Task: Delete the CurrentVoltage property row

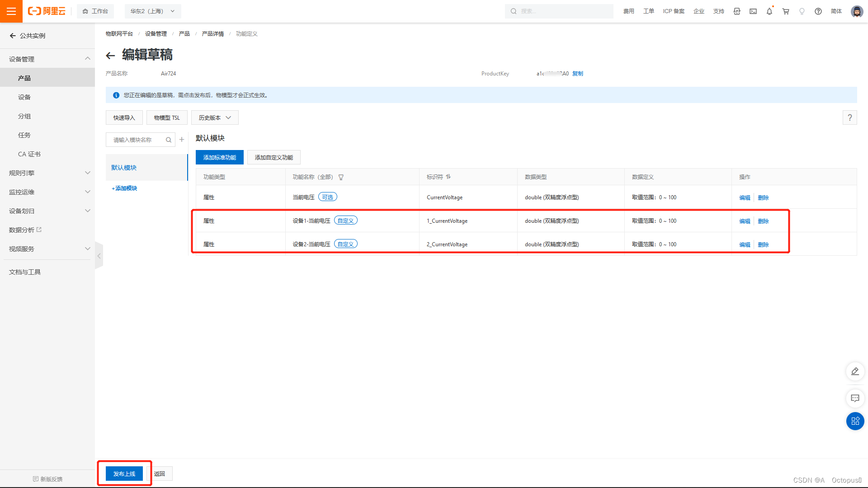Action: [x=763, y=197]
